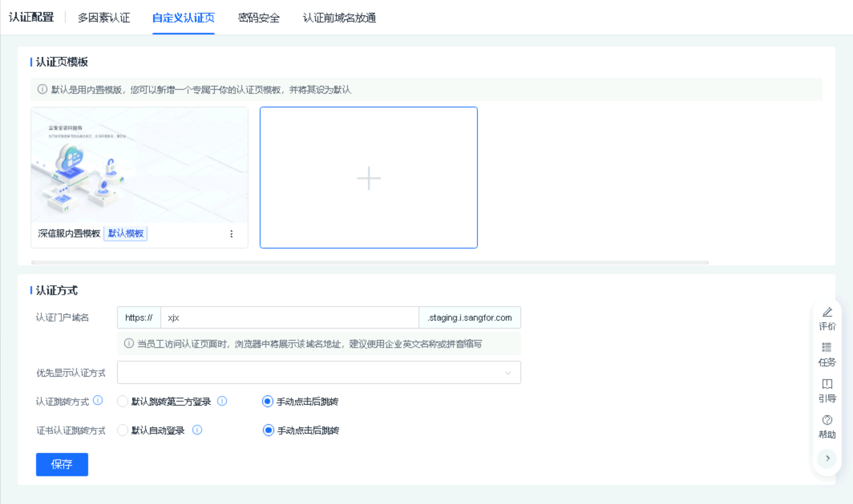Select 手动点击后跳转 for 认证跳转方式
The width and height of the screenshot is (853, 504).
268,401
